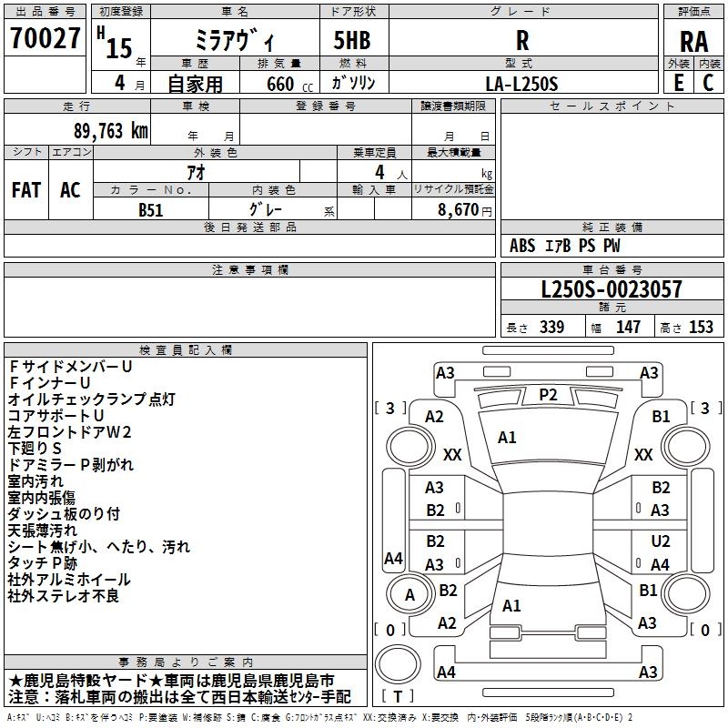Select the note FインナーU
The image size is (728, 728).
pos(49,383)
